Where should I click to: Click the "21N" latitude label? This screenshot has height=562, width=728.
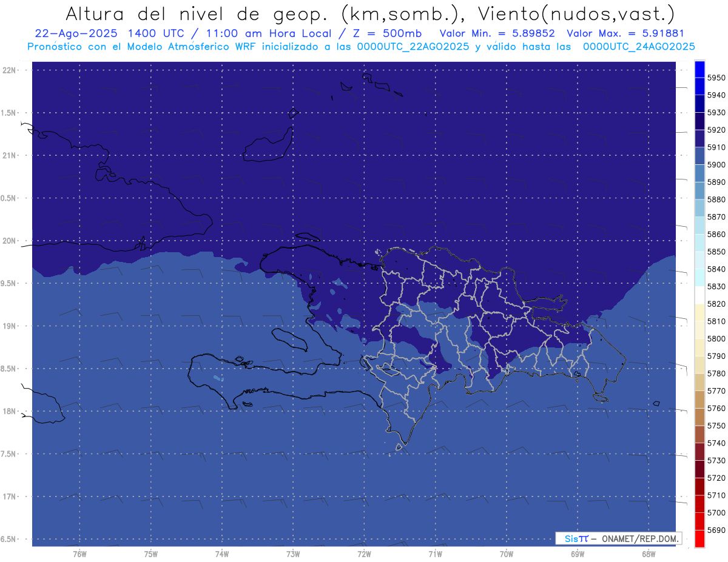(10, 155)
